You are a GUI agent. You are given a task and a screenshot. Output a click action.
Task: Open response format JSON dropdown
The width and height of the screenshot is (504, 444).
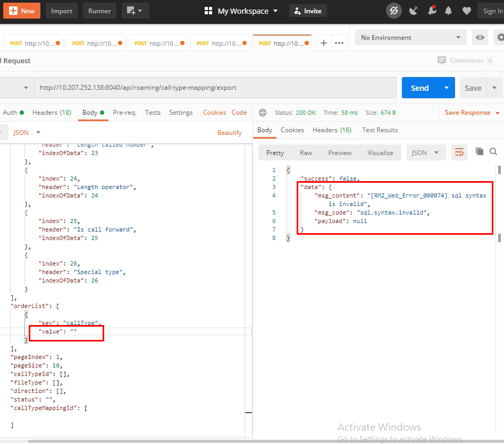point(425,153)
